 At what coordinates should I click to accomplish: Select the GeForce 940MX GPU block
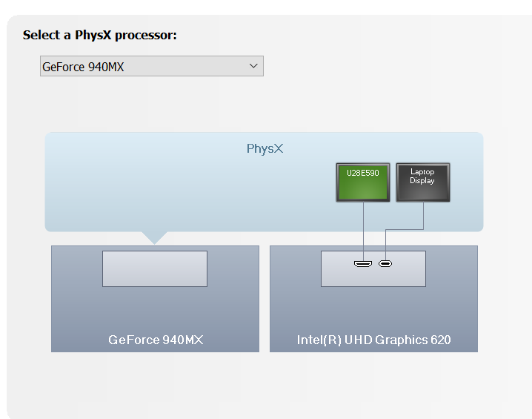[x=154, y=311]
